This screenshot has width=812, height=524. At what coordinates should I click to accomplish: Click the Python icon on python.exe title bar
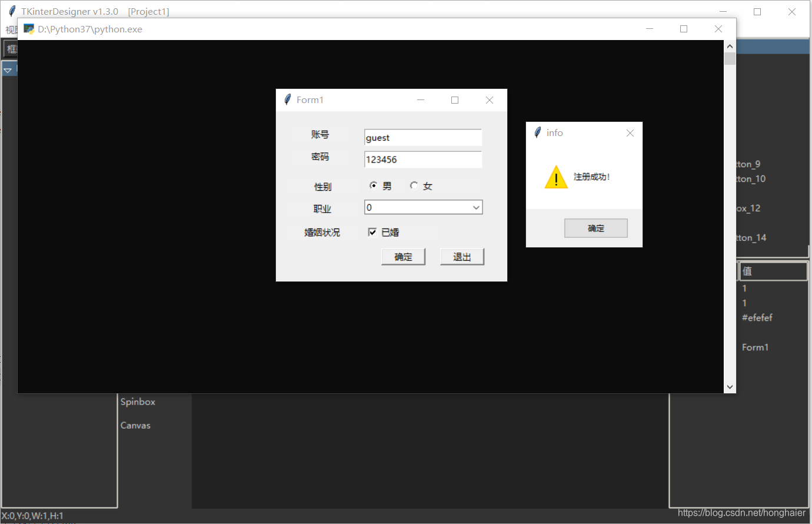pyautogui.click(x=29, y=28)
